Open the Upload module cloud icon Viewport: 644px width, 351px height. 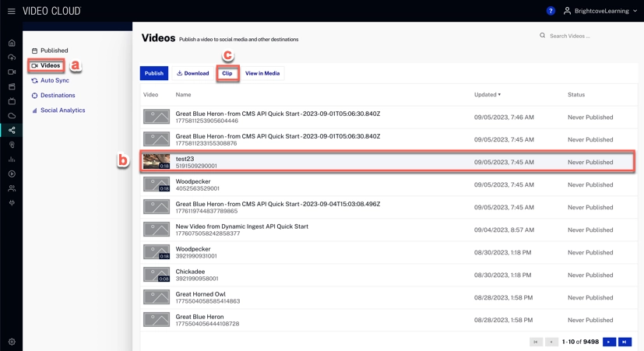point(12,58)
